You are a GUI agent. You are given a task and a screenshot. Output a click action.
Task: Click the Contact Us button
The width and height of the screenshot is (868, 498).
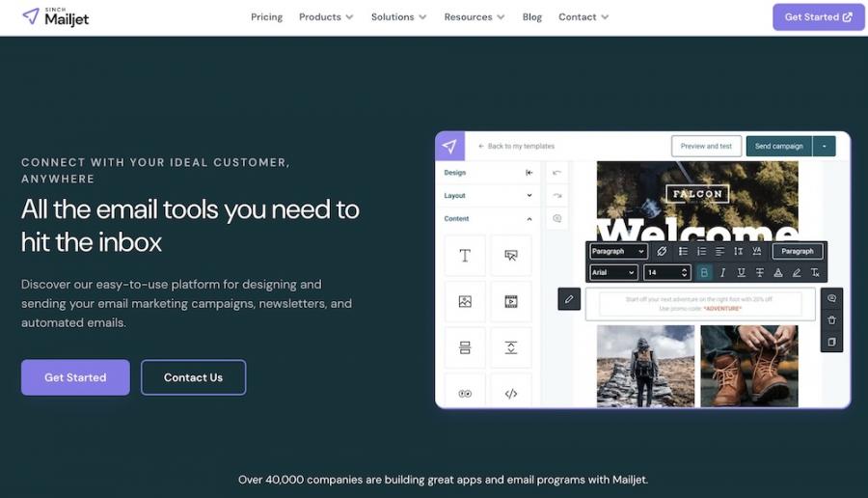[193, 377]
